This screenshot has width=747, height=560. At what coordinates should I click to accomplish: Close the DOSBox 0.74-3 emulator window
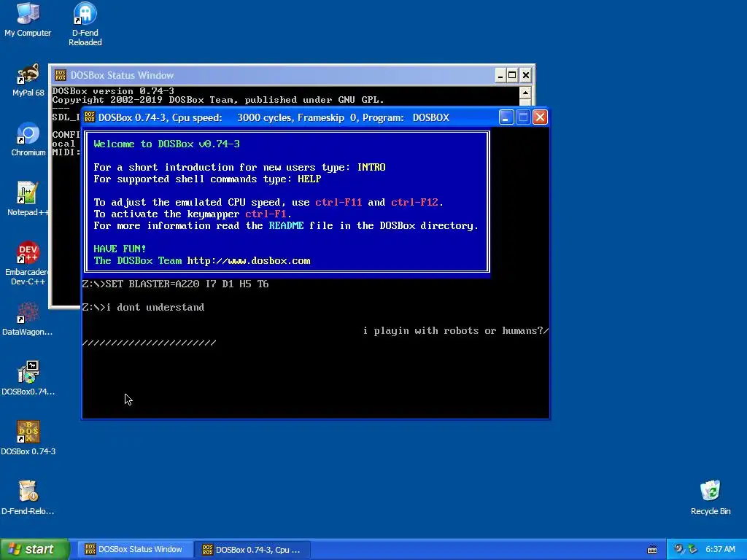[x=540, y=117]
